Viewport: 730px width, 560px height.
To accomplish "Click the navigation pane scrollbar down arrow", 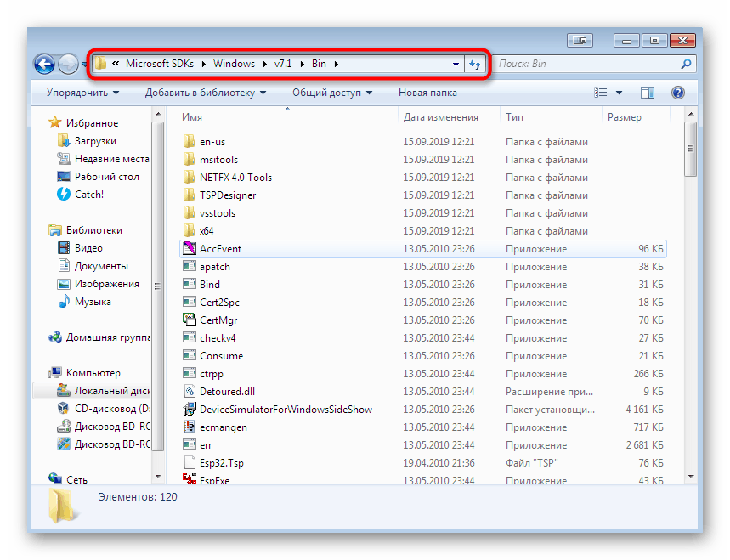I will pyautogui.click(x=158, y=476).
